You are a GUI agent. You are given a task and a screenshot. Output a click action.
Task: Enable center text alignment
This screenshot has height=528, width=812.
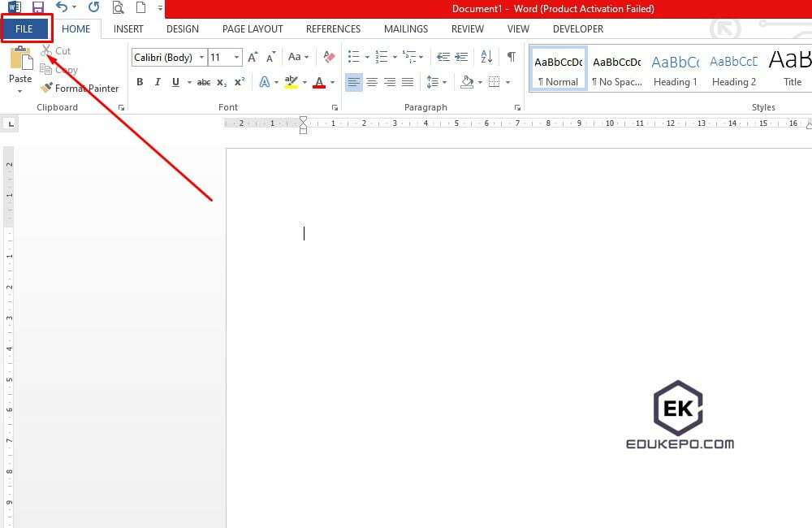click(x=372, y=82)
